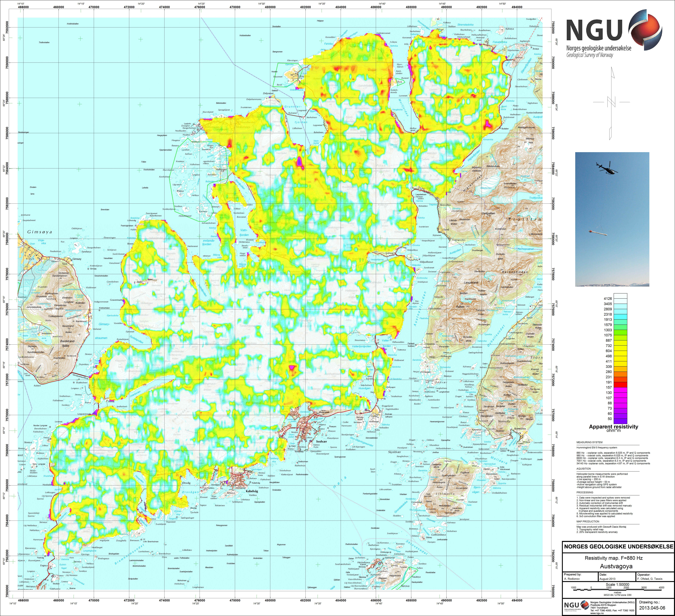Click '6. 3x3 convolution filter was applied'
Screen dimensions: 675x616
point(596,516)
